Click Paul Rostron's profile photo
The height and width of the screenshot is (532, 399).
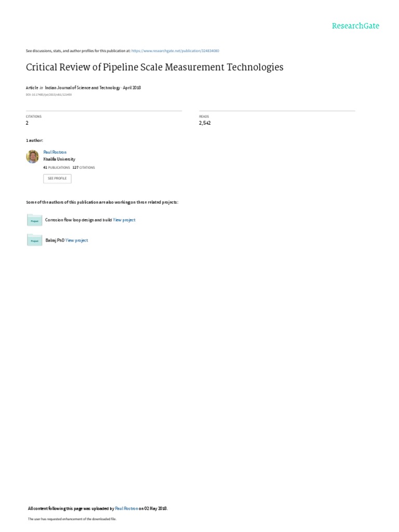33,156
